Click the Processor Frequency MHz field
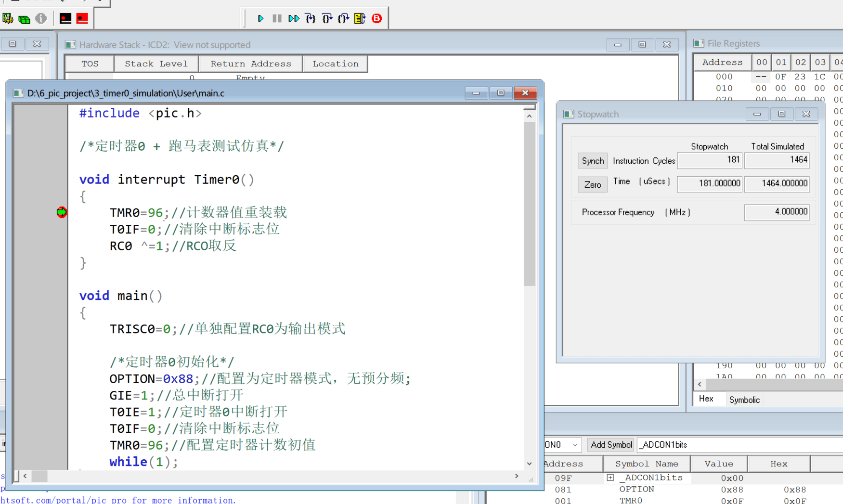Image resolution: width=843 pixels, height=504 pixels. point(776,212)
